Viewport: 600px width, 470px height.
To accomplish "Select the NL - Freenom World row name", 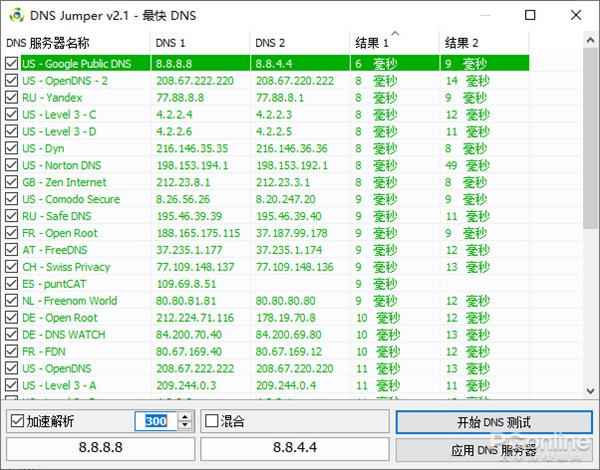I will [x=70, y=300].
